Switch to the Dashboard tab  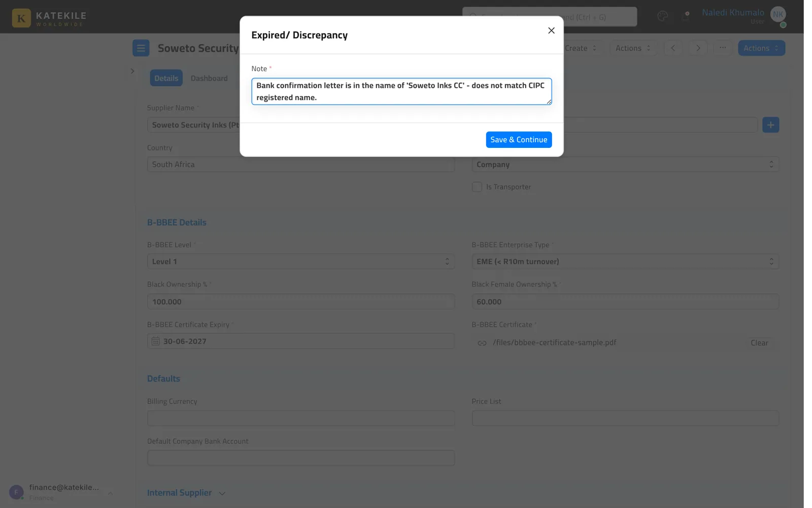209,78
